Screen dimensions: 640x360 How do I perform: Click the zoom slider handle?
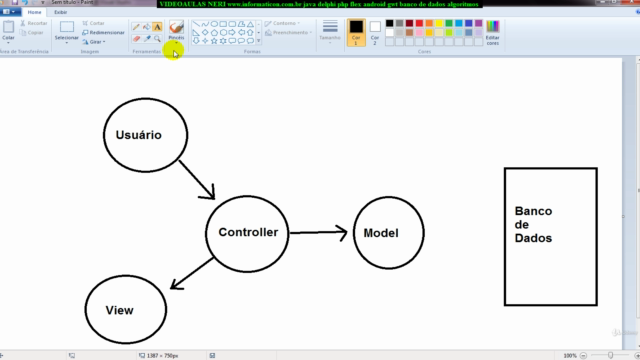point(610,356)
